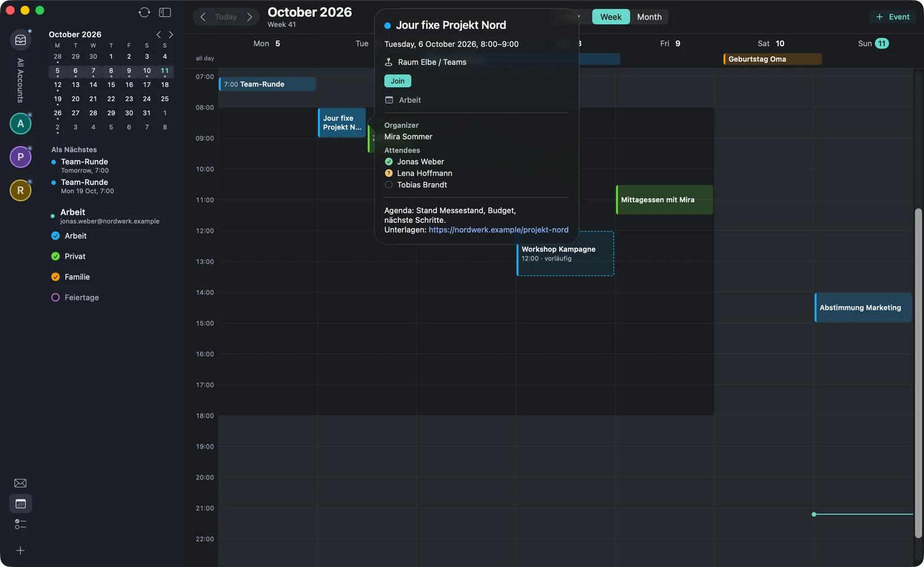The height and width of the screenshot is (567, 924).
Task: Click the vertical scrollbar of week view
Action: tap(918, 373)
